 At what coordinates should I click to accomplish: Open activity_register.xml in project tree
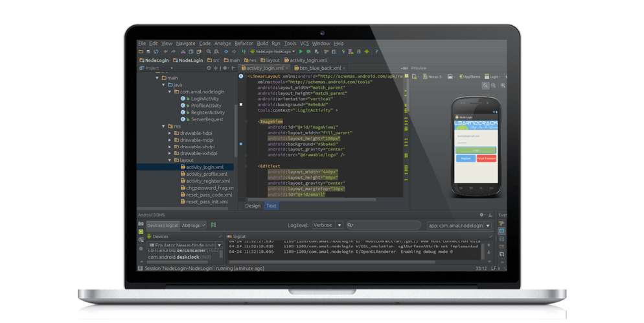click(x=207, y=181)
